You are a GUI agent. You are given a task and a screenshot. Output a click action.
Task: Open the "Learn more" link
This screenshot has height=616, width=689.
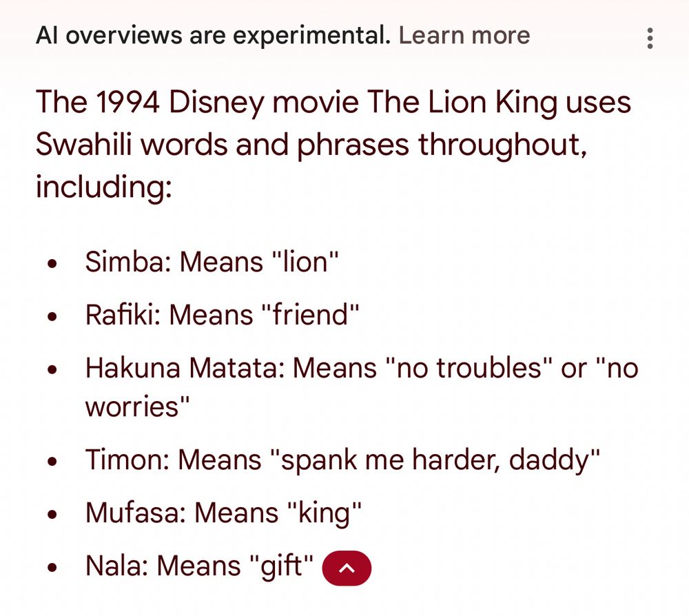(x=464, y=35)
